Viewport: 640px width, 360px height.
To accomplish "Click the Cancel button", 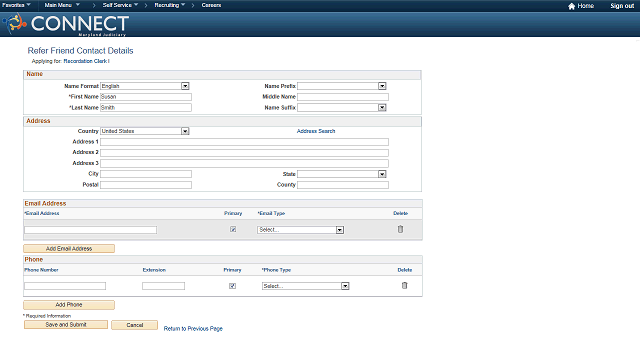I will (x=135, y=325).
